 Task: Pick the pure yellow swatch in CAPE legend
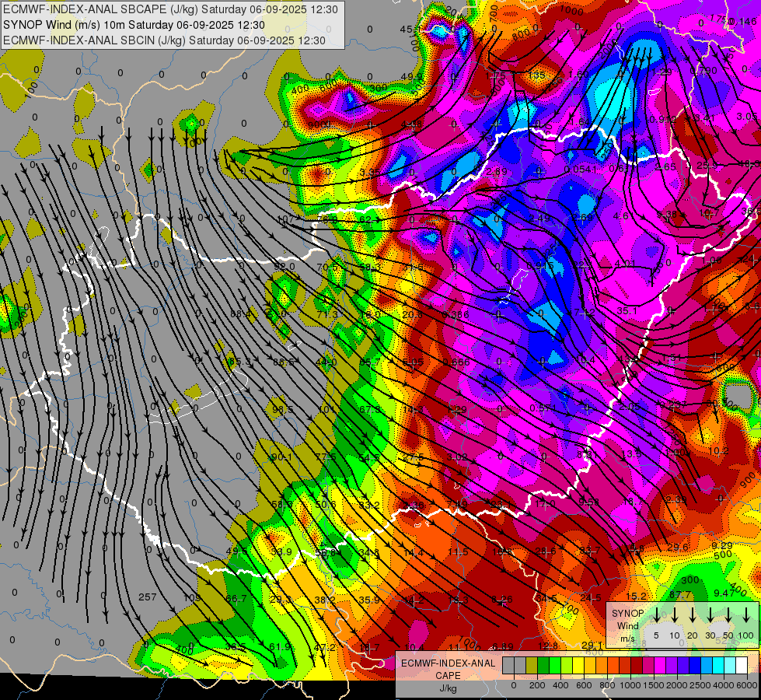coord(578,665)
